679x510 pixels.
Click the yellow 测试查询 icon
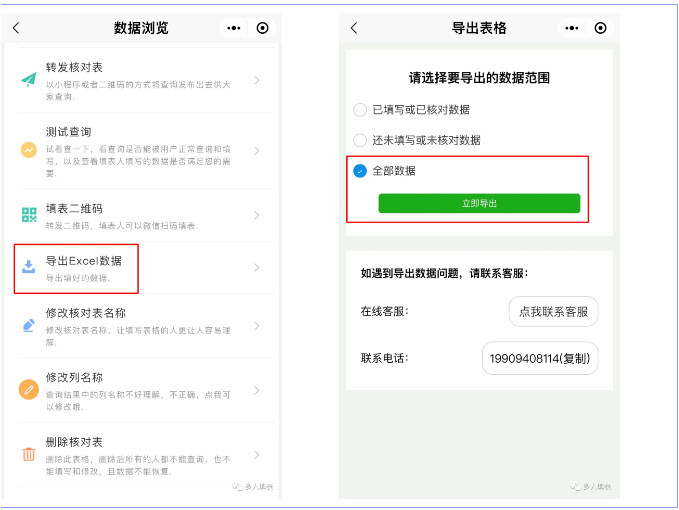coord(29,150)
